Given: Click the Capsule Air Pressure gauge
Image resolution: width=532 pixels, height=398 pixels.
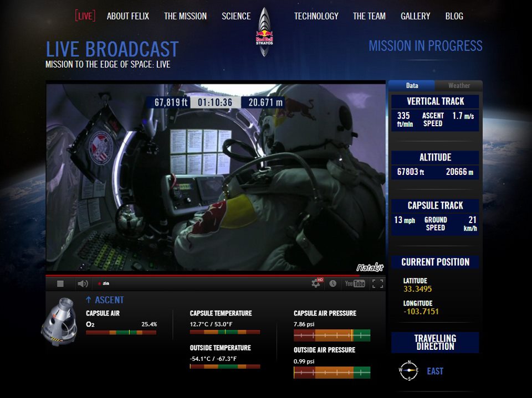Looking at the screenshot, I should tap(332, 335).
